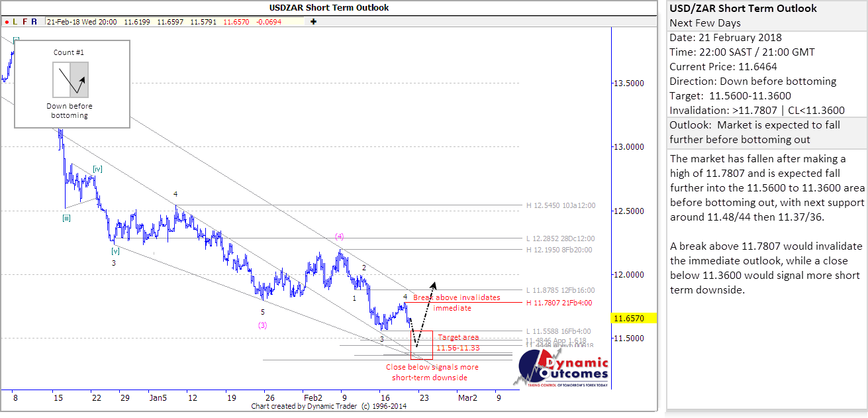This screenshot has height=418, width=868.
Task: Click the 'Down before bottoming' caption
Action: (x=70, y=111)
